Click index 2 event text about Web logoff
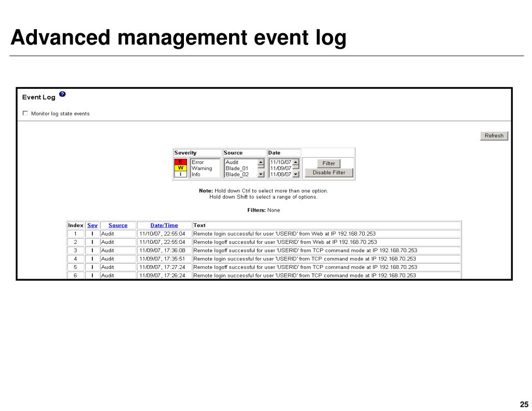The width and height of the screenshot is (532, 411). coord(285,242)
